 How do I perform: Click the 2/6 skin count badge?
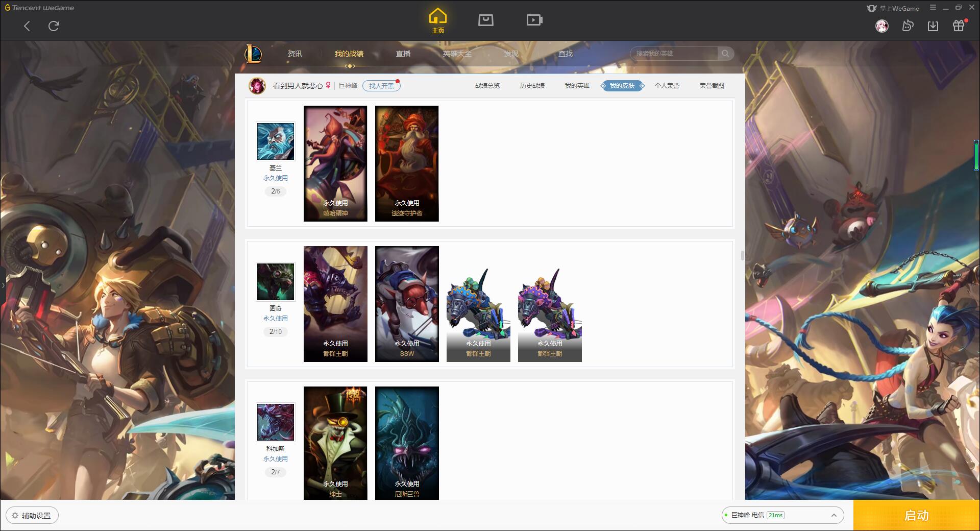point(276,191)
